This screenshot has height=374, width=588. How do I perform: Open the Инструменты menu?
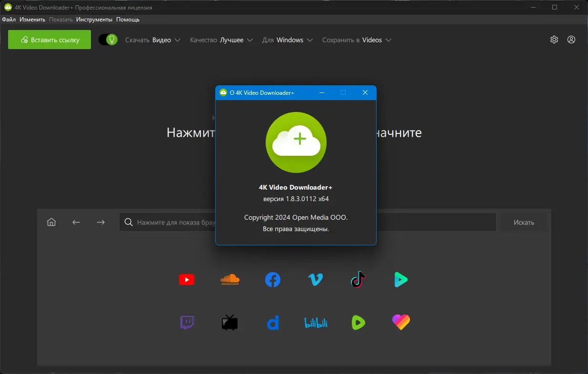(94, 19)
